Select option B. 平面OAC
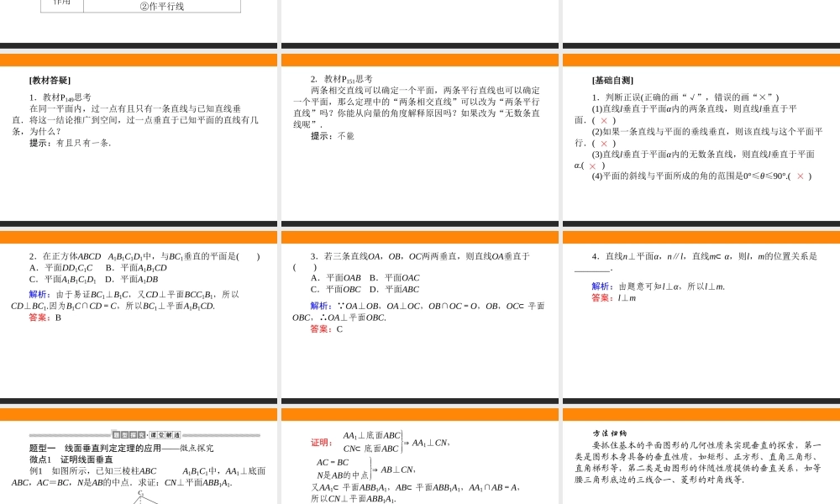 point(394,278)
